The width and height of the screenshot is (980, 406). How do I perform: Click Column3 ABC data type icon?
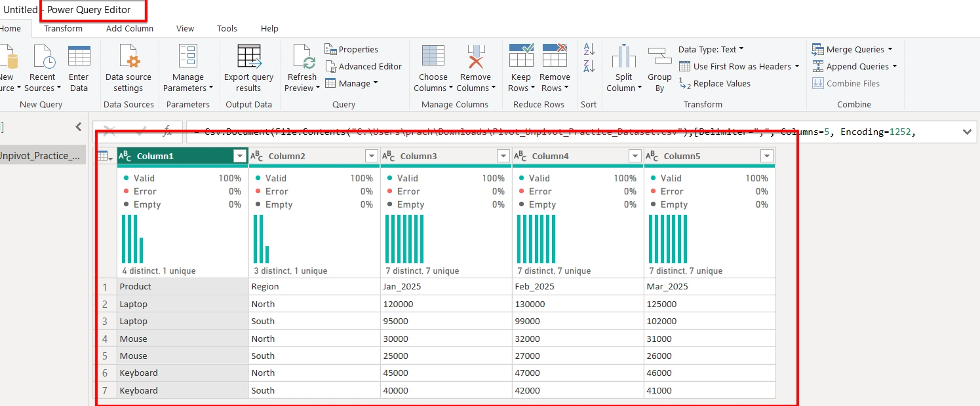389,156
